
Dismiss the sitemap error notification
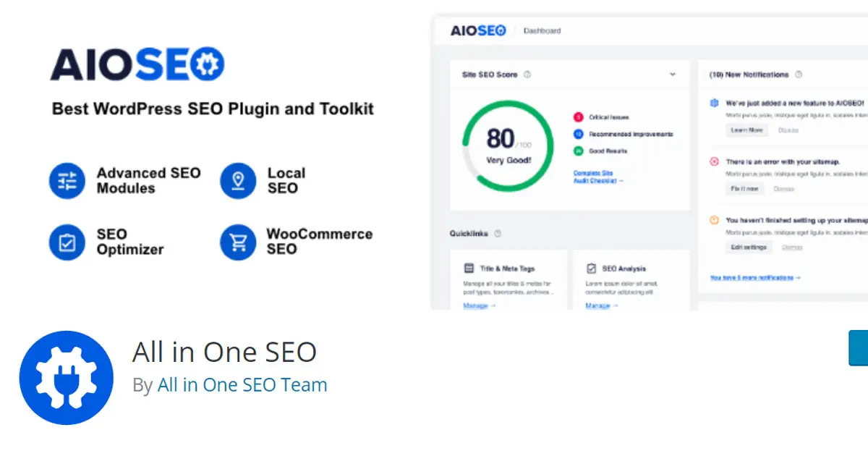click(784, 189)
